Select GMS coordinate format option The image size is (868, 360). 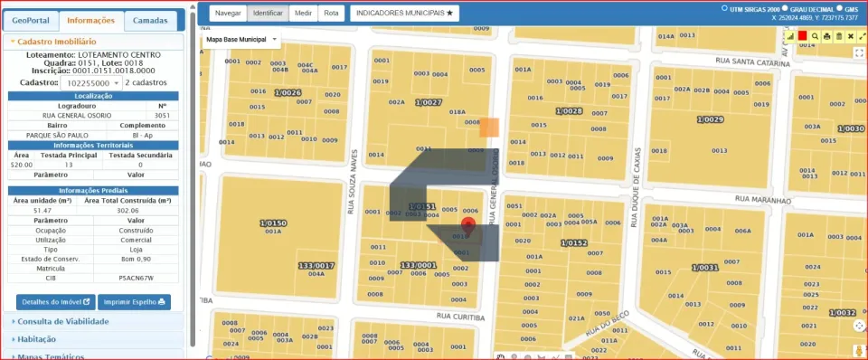click(x=839, y=8)
